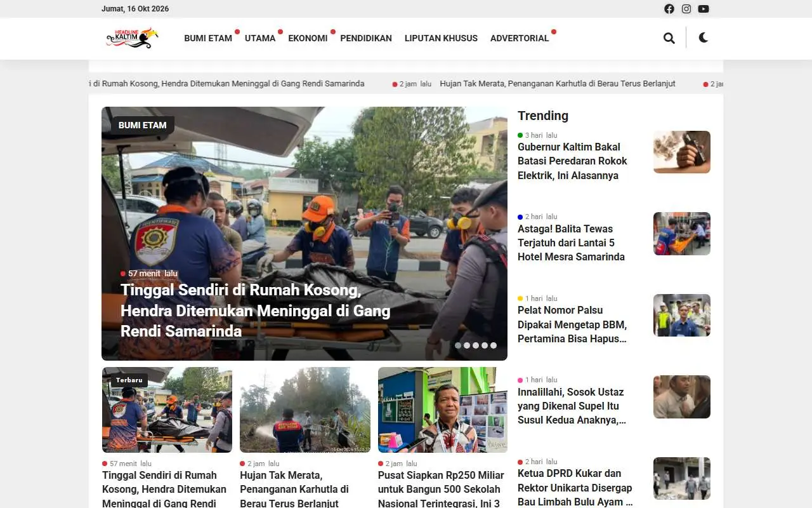Select the last slider pagination dot
The height and width of the screenshot is (508, 812).
click(494, 345)
